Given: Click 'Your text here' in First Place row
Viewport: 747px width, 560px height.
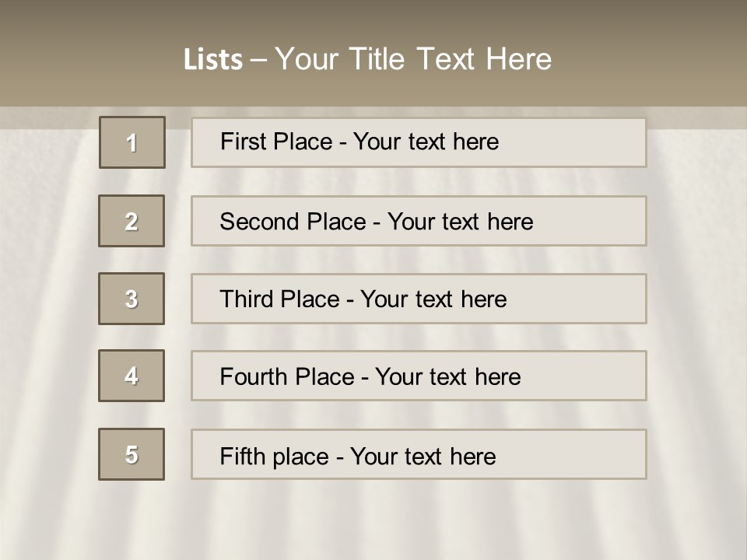Looking at the screenshot, I should pos(426,142).
